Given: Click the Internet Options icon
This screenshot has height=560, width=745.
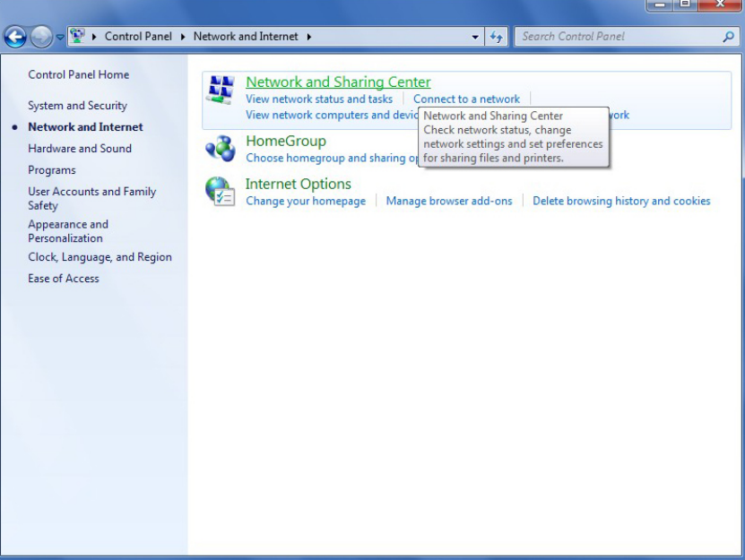Looking at the screenshot, I should [x=221, y=191].
